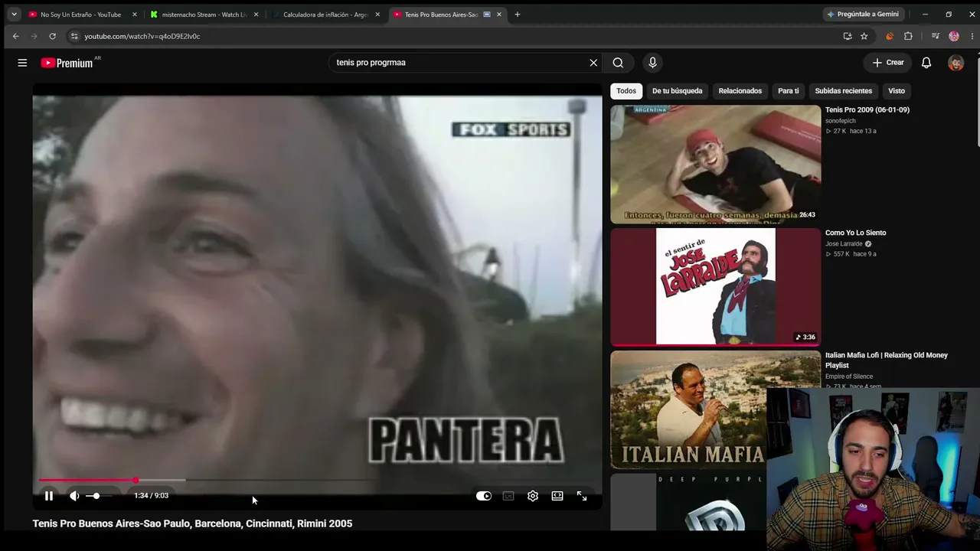Close the 'No Soy Un Extraño' tab
This screenshot has width=980, height=551.
(135, 15)
